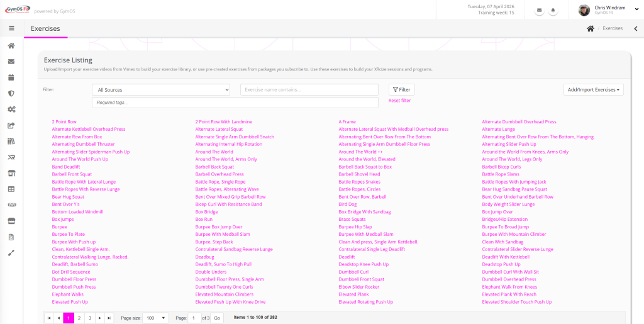Click the Required tags input field
Viewport: 644px width, 324px height.
(235, 102)
